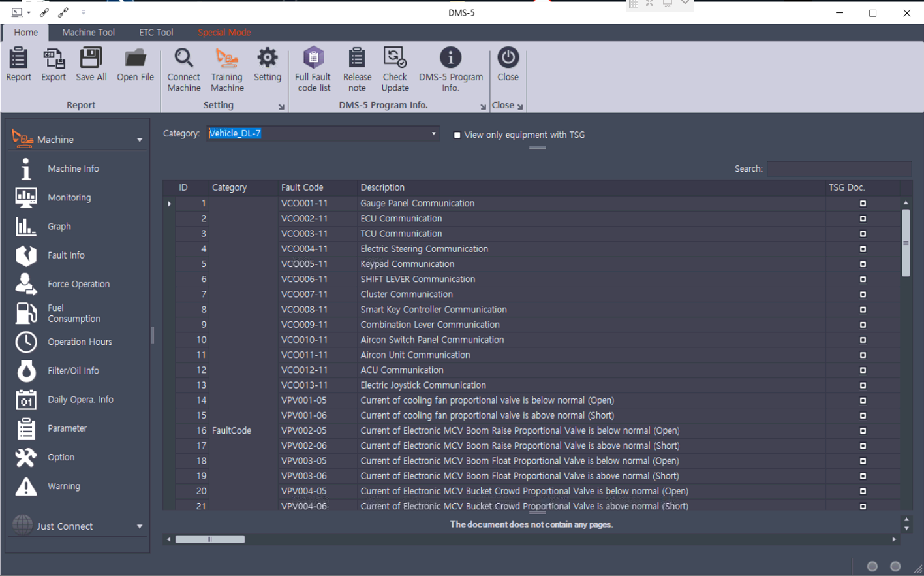Open Daily Opera. Info in sidebar
Image resolution: width=924 pixels, height=576 pixels.
(80, 399)
